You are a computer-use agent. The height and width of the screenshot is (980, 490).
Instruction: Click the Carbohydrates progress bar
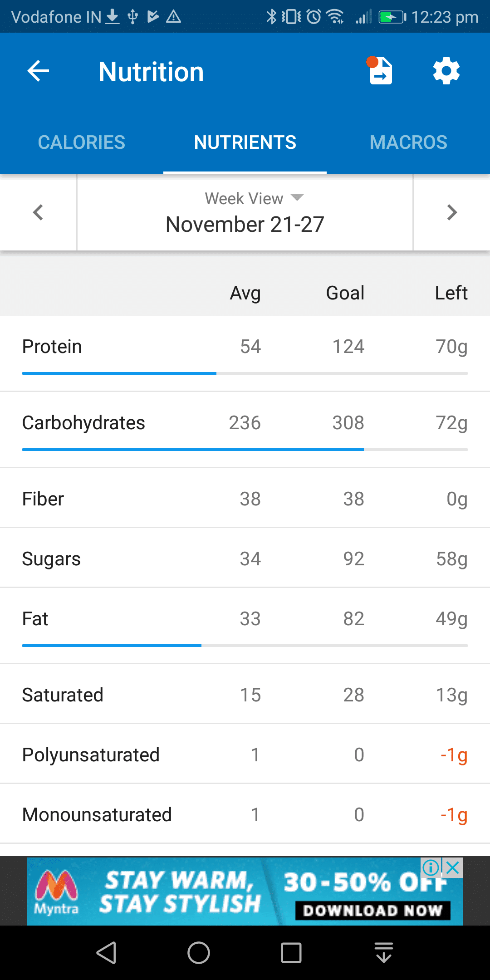coord(245,450)
